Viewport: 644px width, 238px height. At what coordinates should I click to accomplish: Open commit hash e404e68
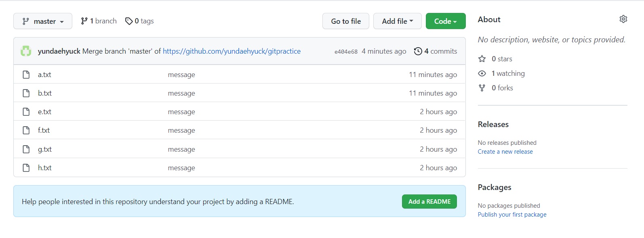click(x=346, y=52)
